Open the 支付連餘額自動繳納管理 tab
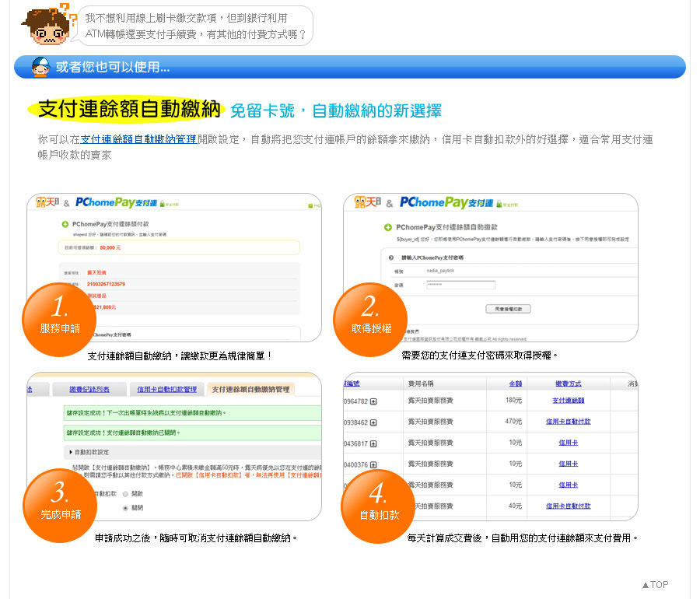 pyautogui.click(x=250, y=389)
